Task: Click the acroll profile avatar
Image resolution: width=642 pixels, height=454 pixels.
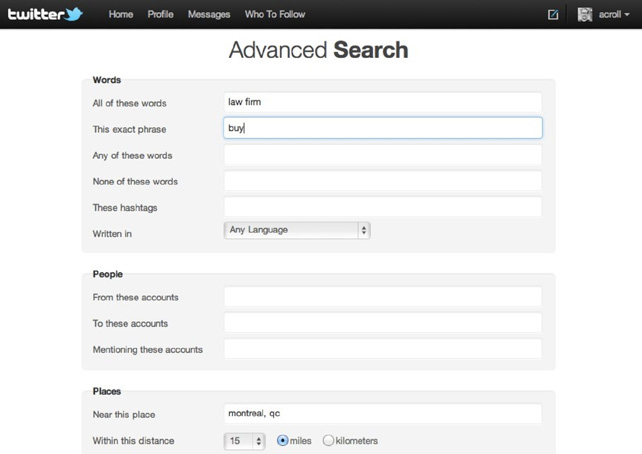Action: (585, 15)
